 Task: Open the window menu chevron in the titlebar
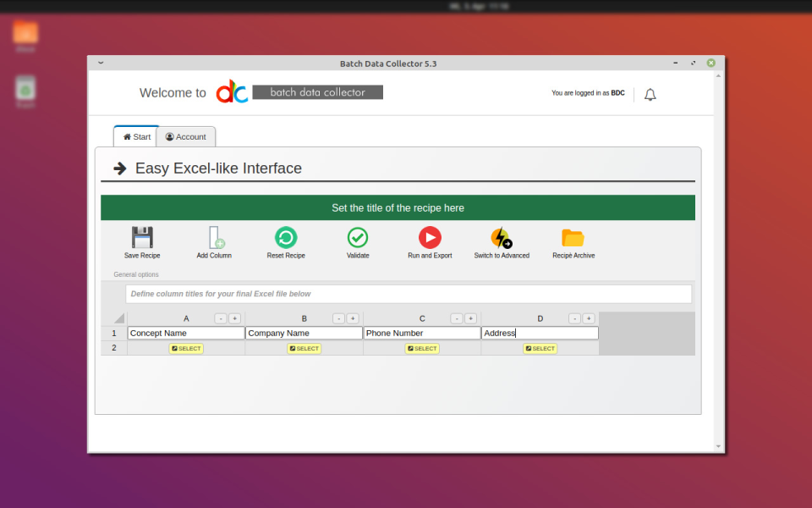click(x=101, y=63)
